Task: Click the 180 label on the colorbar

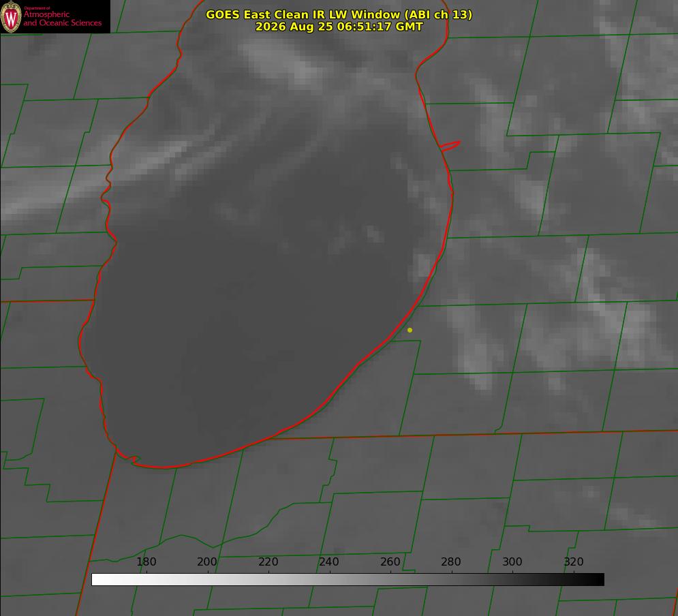Action: tap(146, 561)
